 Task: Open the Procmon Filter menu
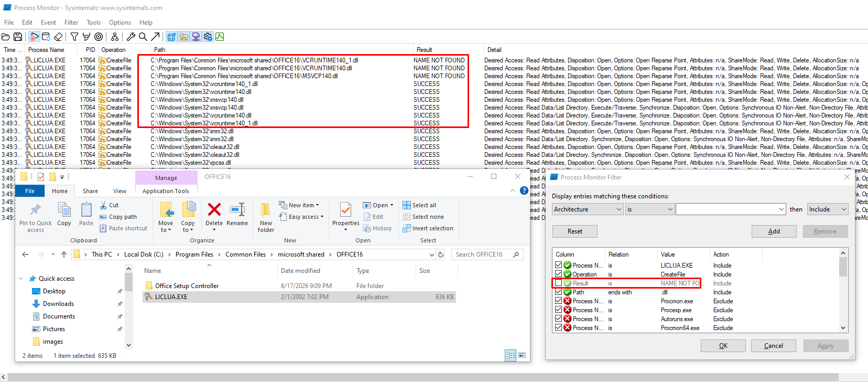coord(71,23)
